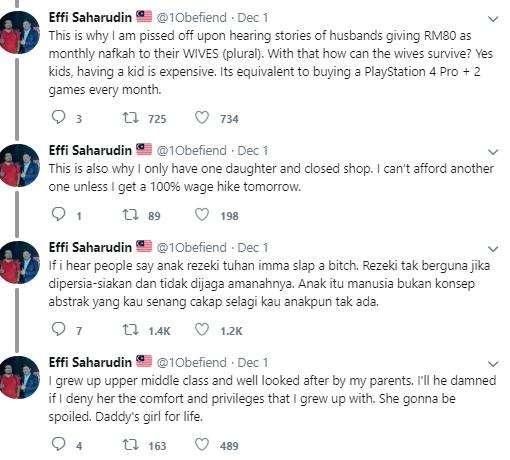The height and width of the screenshot is (460, 510).
Task: Open @1Obefiend handle on the second tweet
Action: (x=191, y=151)
